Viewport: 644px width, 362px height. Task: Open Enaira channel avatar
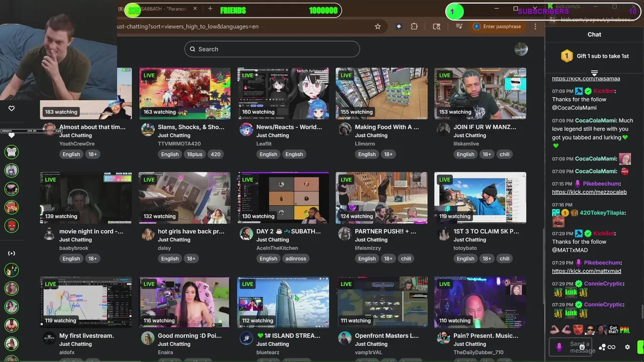pos(147,338)
